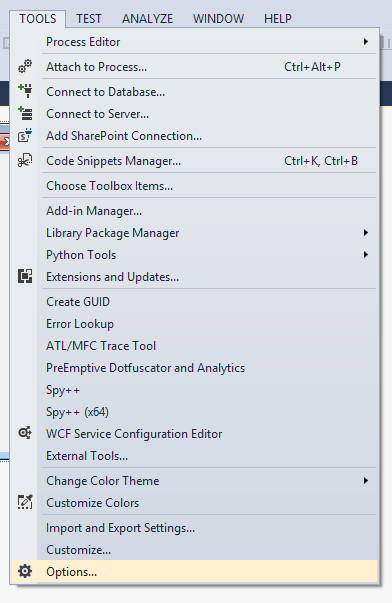Click the Ctrl+Alt+P shortcut text
The image size is (392, 603).
click(312, 67)
